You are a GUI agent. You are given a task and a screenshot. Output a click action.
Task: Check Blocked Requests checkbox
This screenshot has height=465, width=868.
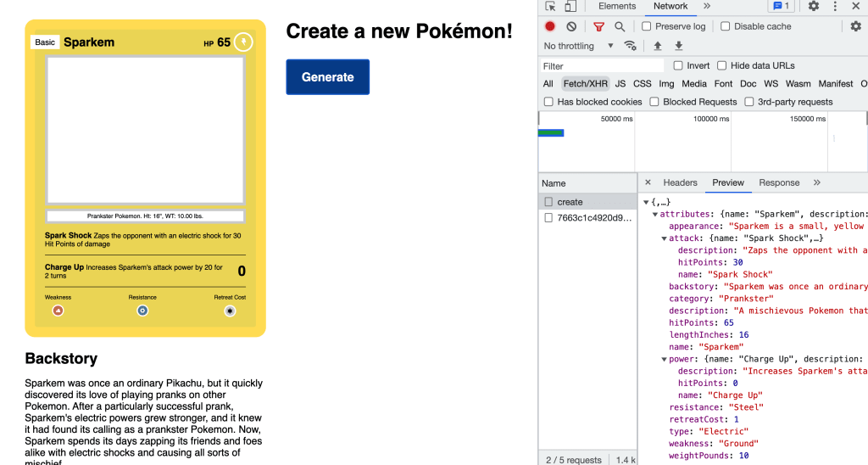(654, 102)
